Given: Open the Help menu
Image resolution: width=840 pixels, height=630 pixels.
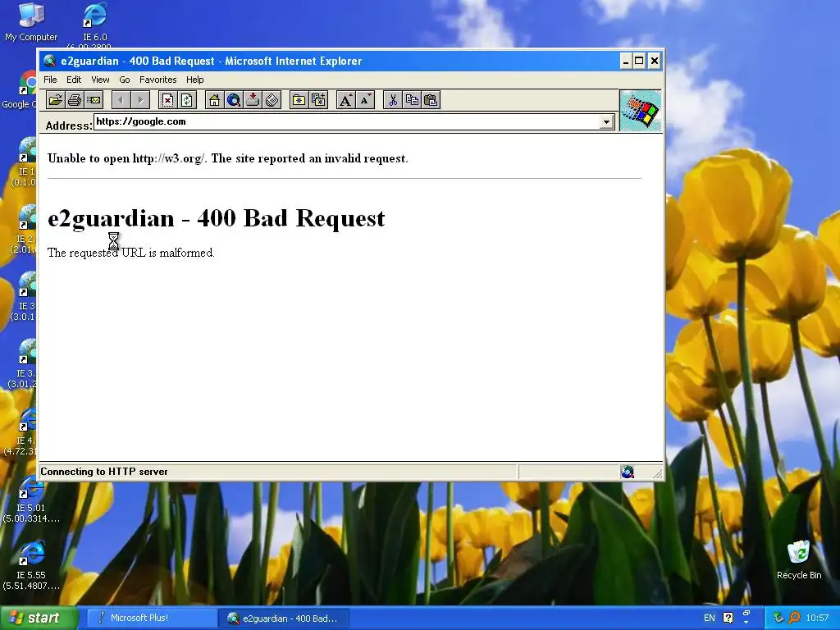Looking at the screenshot, I should tap(195, 80).
